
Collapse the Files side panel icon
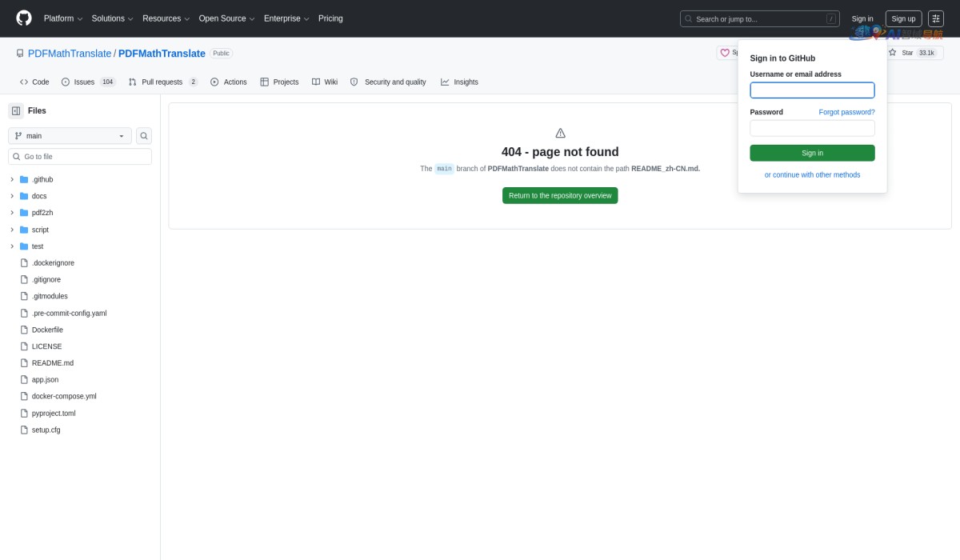point(16,111)
